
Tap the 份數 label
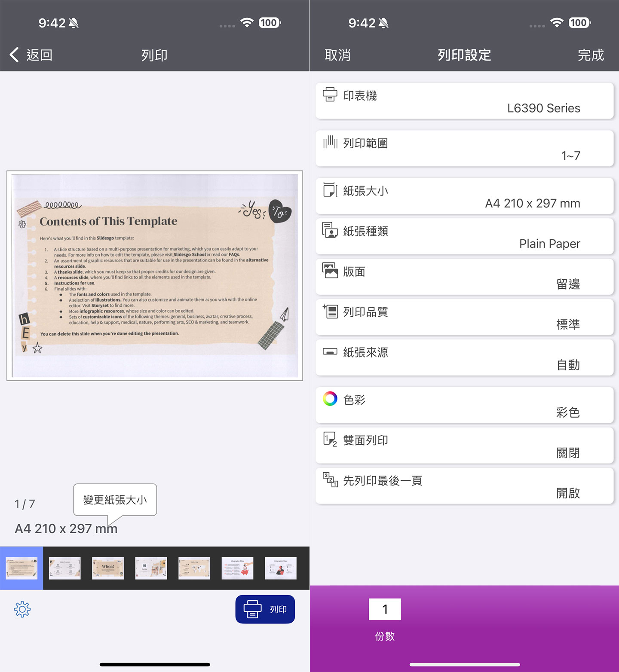click(x=385, y=636)
